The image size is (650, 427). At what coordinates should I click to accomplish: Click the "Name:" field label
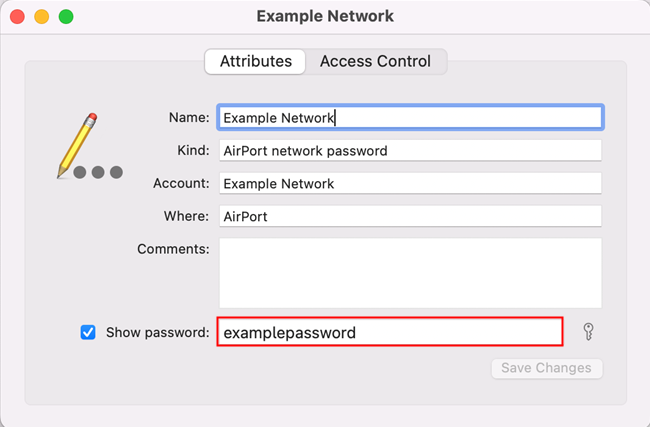click(x=188, y=117)
